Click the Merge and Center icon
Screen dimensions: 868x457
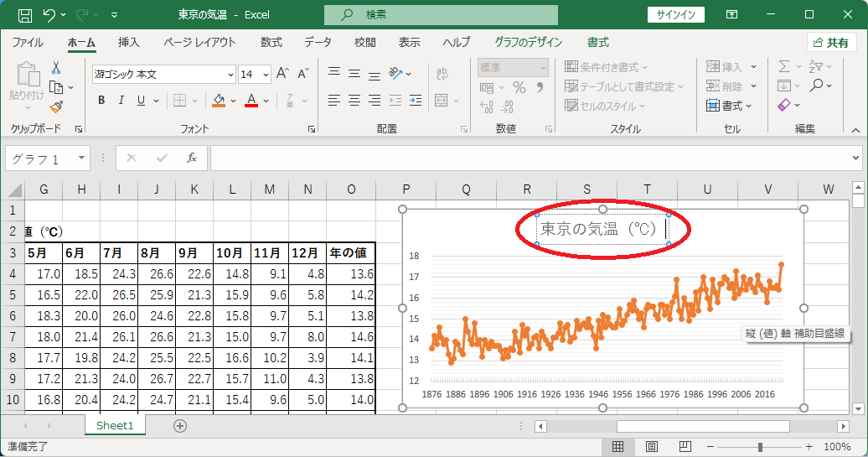click(x=442, y=101)
